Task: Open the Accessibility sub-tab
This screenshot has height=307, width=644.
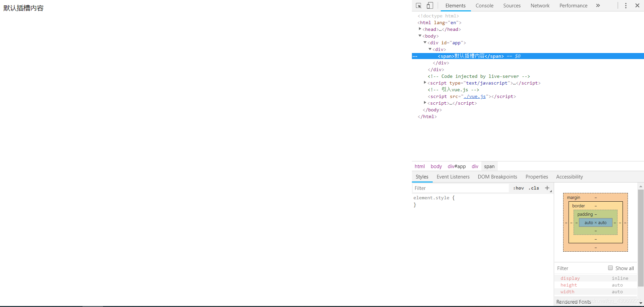Action: (570, 177)
